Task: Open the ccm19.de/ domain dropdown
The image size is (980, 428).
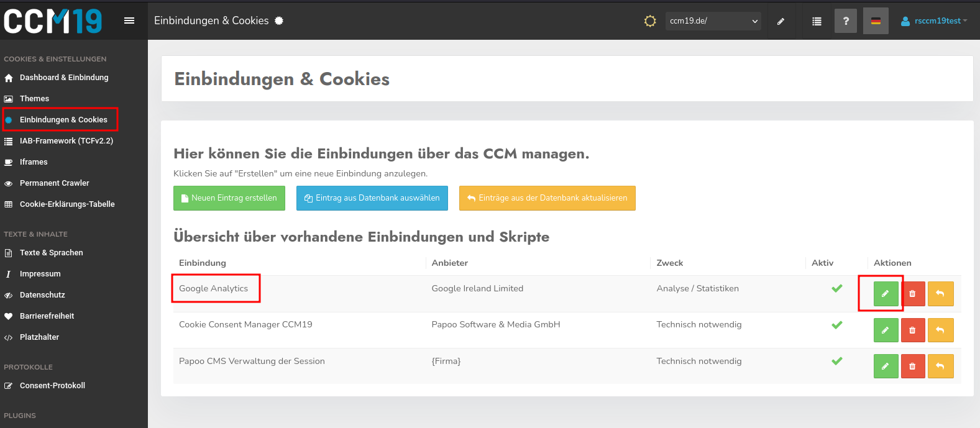Action: click(713, 21)
